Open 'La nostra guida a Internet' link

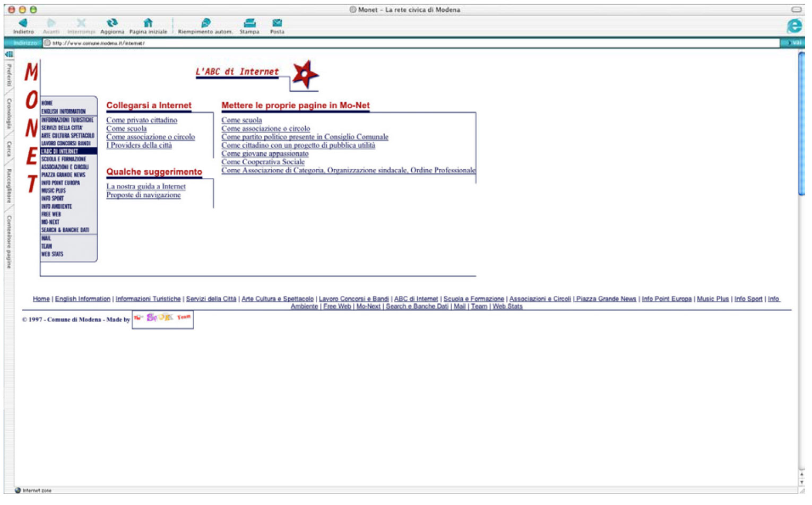pos(146,187)
